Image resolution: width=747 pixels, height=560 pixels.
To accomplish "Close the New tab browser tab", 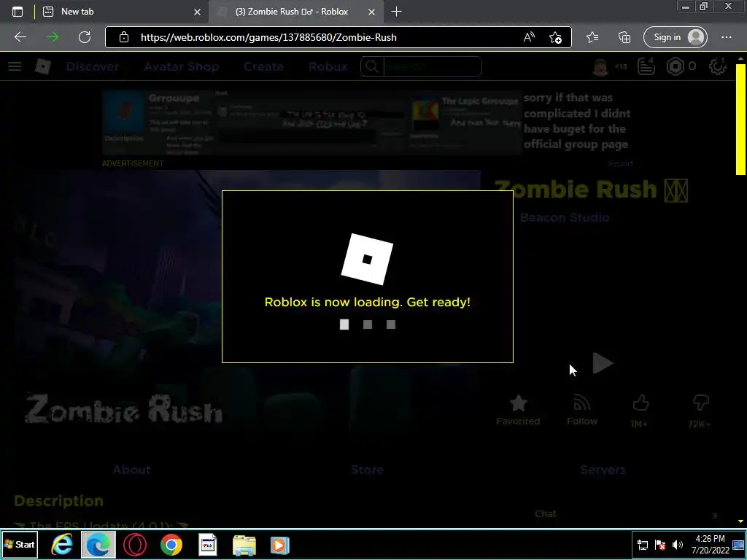I will (x=197, y=12).
